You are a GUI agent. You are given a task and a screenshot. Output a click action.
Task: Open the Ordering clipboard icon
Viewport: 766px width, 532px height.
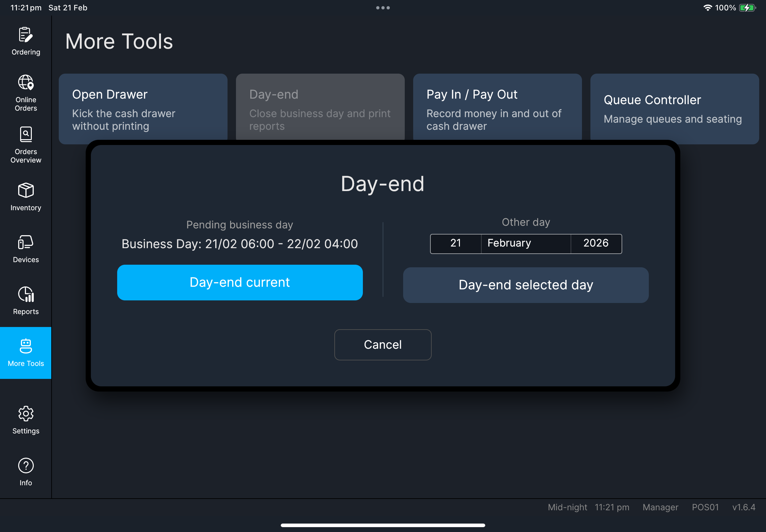26,35
